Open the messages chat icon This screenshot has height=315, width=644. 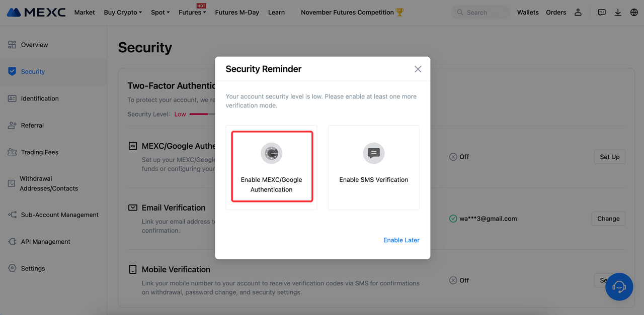point(602,12)
